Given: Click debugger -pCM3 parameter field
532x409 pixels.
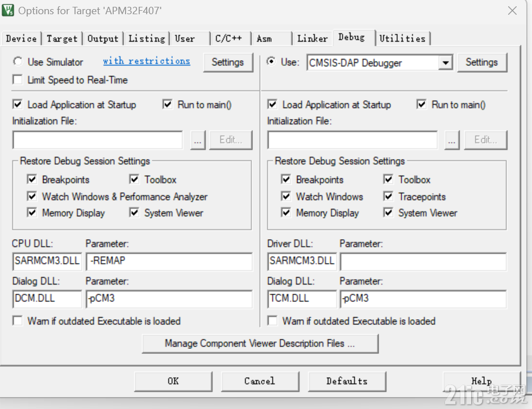Looking at the screenshot, I should coord(423,299).
